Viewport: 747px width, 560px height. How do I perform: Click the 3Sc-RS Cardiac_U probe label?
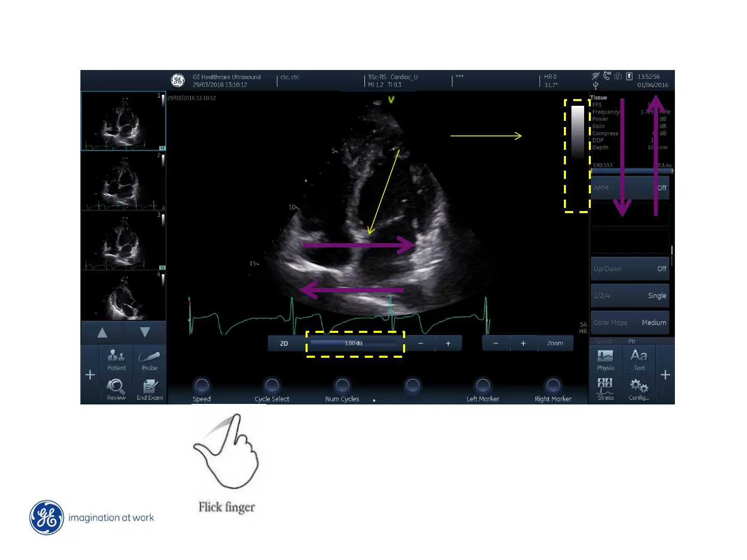(393, 77)
